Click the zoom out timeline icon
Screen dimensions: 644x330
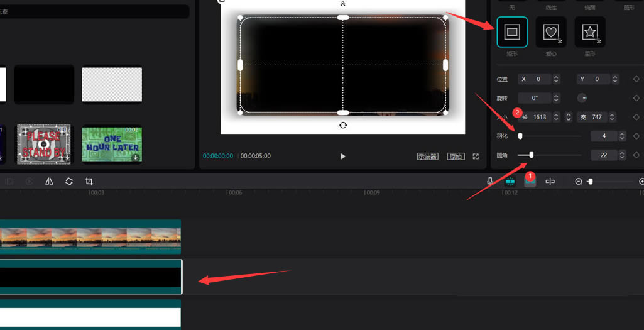tap(578, 181)
